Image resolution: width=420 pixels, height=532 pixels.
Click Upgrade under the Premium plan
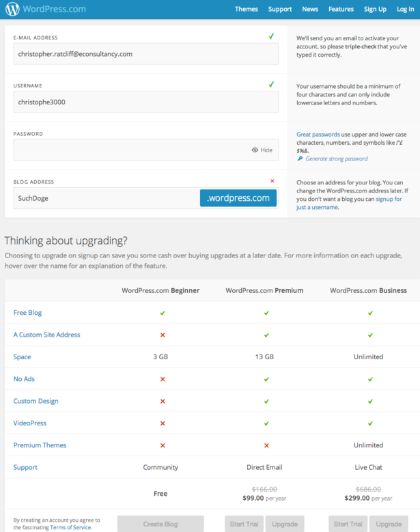point(285,524)
